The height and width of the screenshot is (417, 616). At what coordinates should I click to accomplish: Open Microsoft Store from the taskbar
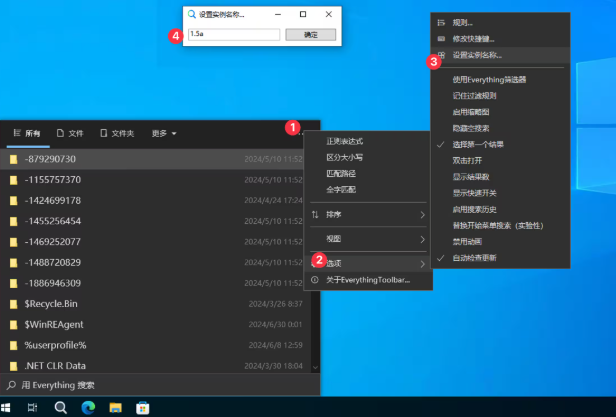click(143, 408)
